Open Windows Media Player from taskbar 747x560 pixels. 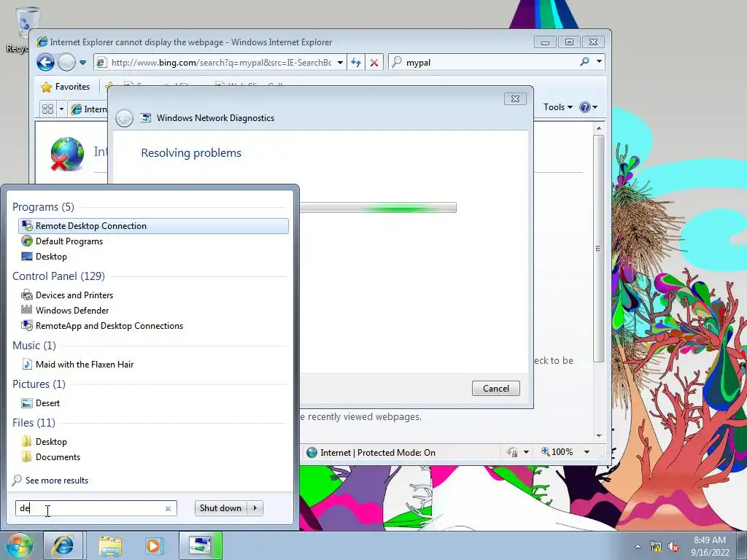154,545
